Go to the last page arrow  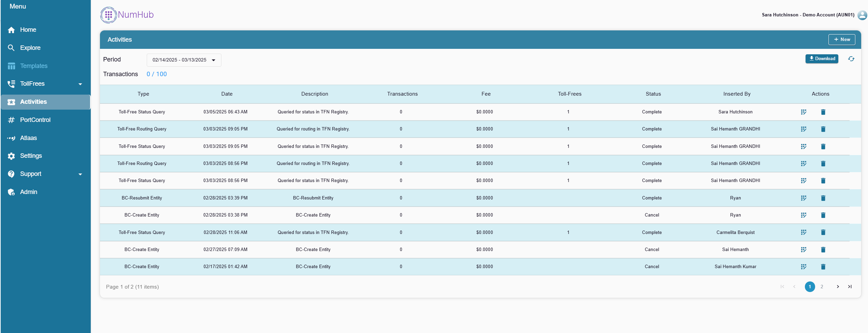click(x=850, y=287)
